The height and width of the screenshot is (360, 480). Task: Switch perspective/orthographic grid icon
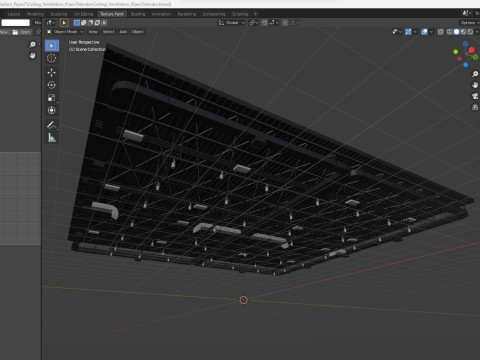(x=475, y=107)
